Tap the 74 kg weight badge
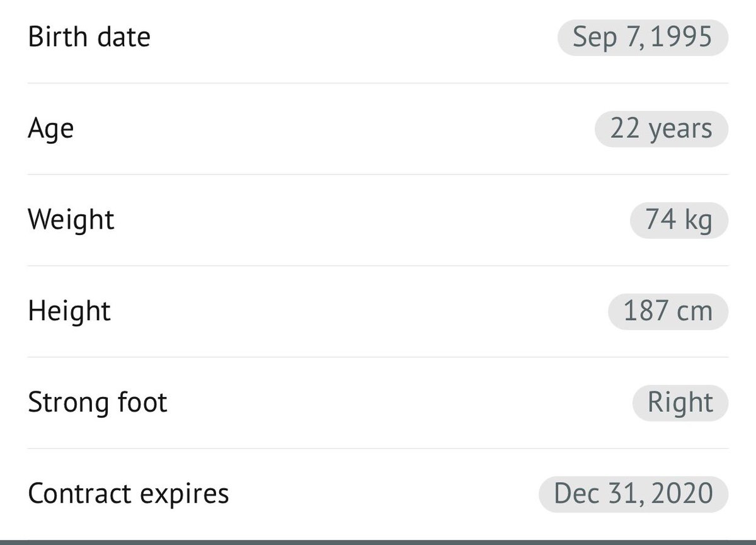 679,220
